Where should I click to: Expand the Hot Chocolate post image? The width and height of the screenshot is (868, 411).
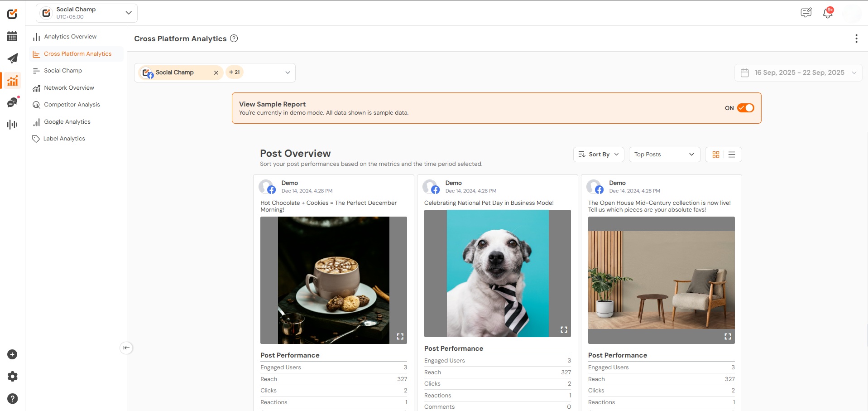click(400, 336)
